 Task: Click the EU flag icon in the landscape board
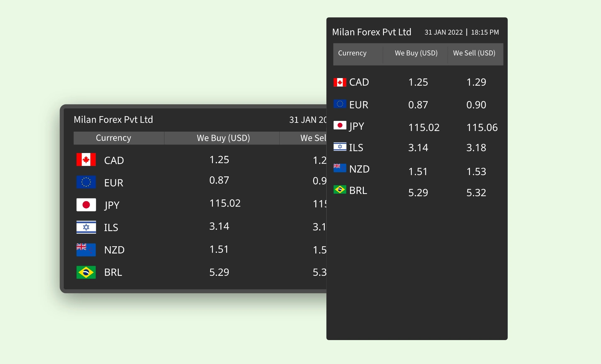(x=86, y=182)
